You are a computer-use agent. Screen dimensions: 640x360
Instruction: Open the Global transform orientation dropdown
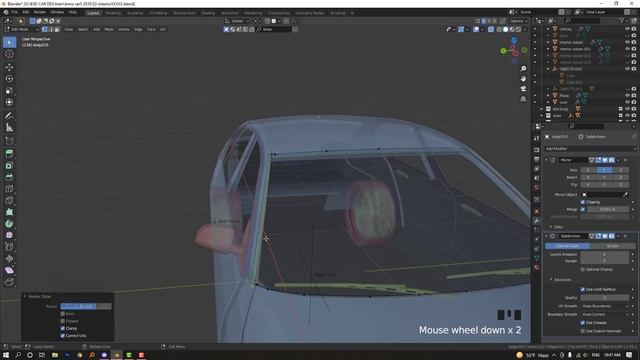pos(237,21)
